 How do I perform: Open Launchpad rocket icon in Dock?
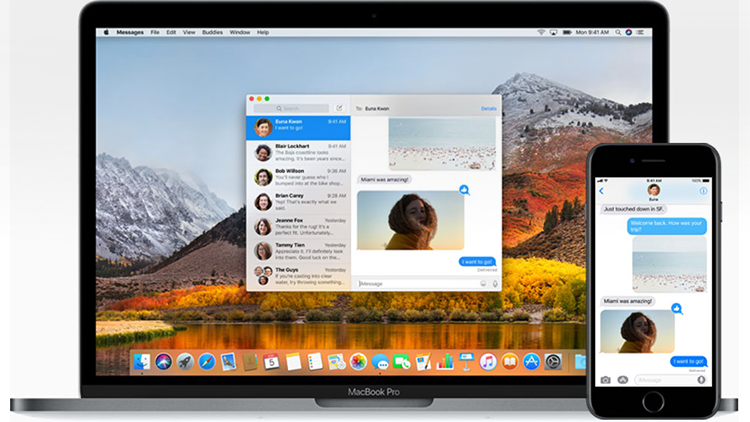[x=185, y=362]
